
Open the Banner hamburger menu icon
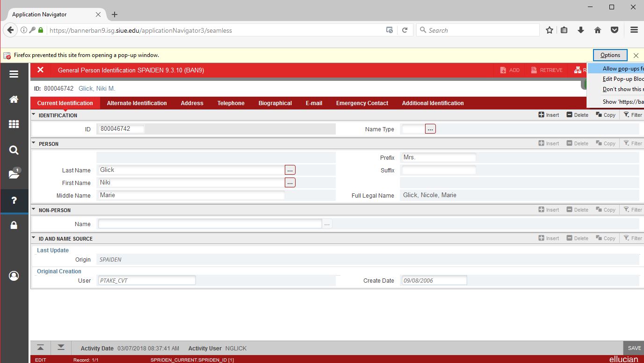click(x=14, y=74)
